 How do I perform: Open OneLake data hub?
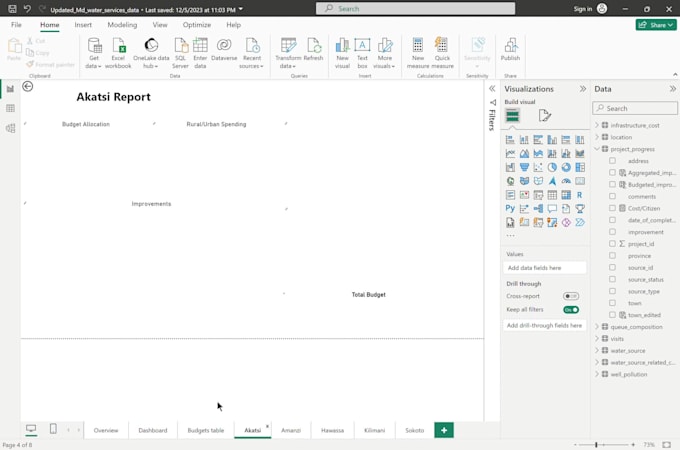point(151,52)
